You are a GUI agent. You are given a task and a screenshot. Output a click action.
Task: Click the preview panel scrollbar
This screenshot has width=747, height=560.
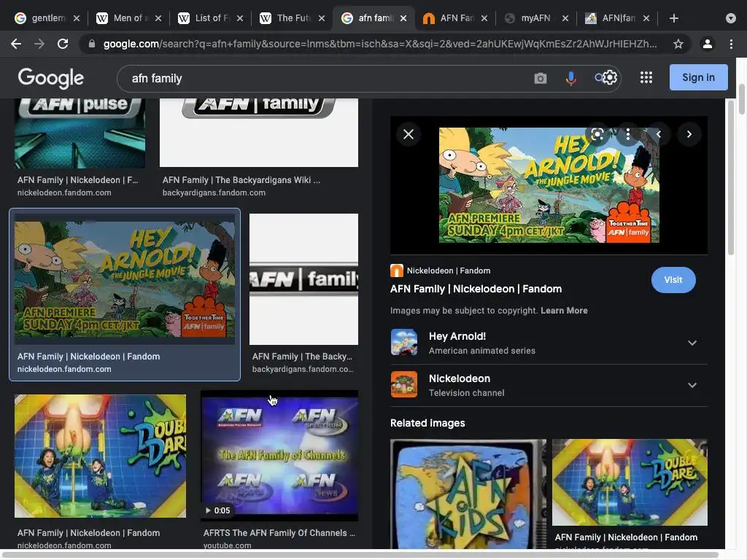(731, 177)
